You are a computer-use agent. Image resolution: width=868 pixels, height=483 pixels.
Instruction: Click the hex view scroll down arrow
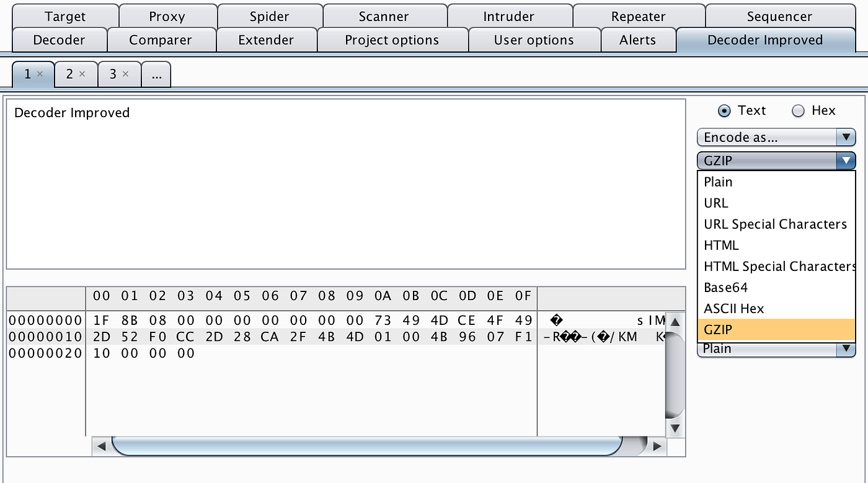pyautogui.click(x=675, y=428)
